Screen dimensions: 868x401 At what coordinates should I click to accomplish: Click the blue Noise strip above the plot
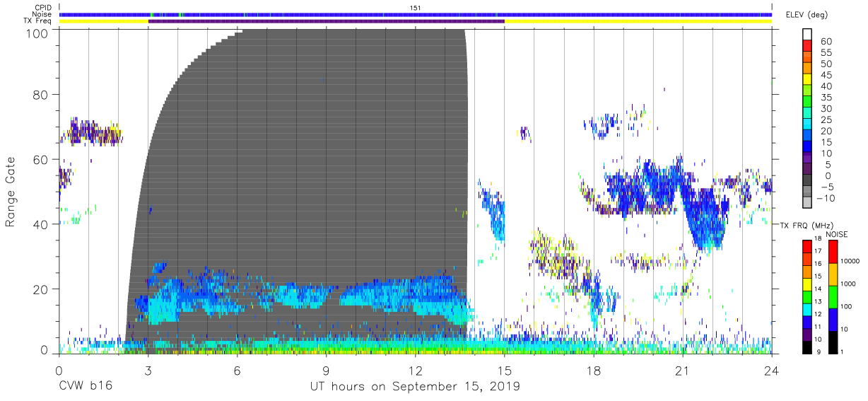pos(416,14)
